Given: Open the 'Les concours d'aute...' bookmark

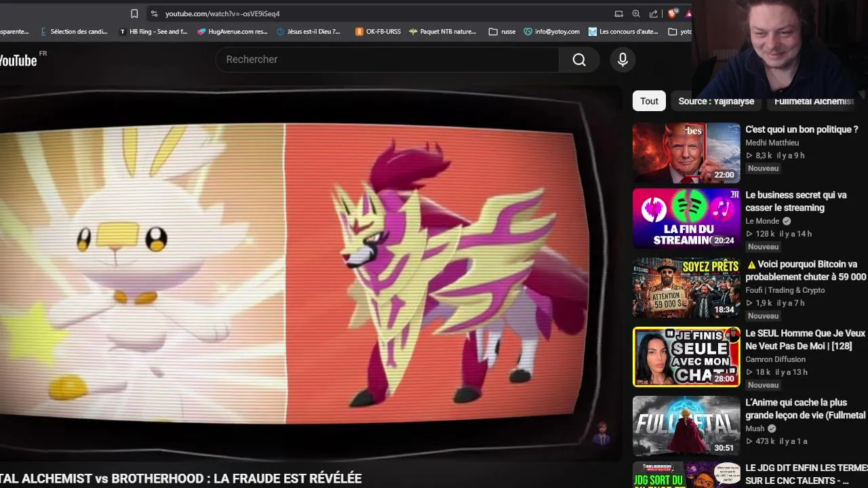Looking at the screenshot, I should click(623, 31).
